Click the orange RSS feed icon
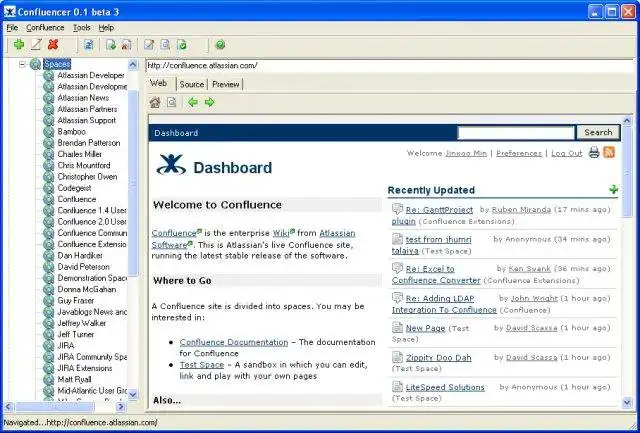The width and height of the screenshot is (640, 433). 609,153
